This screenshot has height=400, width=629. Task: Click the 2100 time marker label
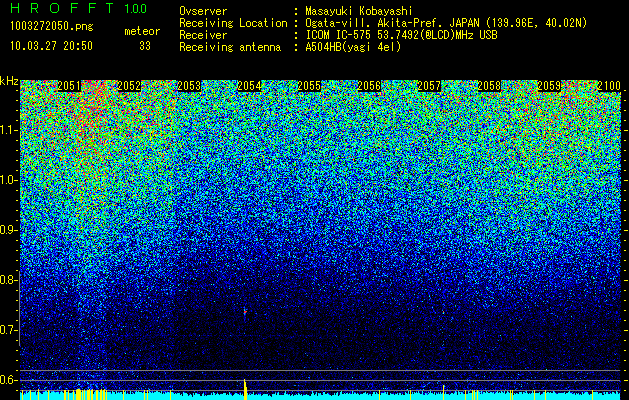[609, 86]
